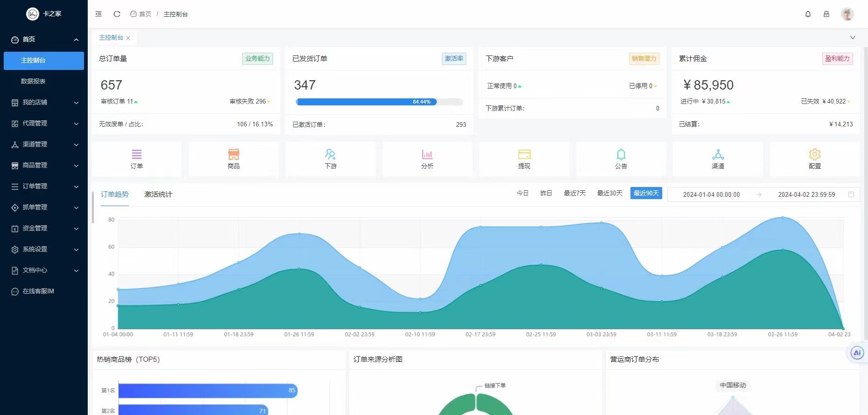Open the 下游 shortcut icon
This screenshot has width=868, height=415.
pyautogui.click(x=330, y=154)
